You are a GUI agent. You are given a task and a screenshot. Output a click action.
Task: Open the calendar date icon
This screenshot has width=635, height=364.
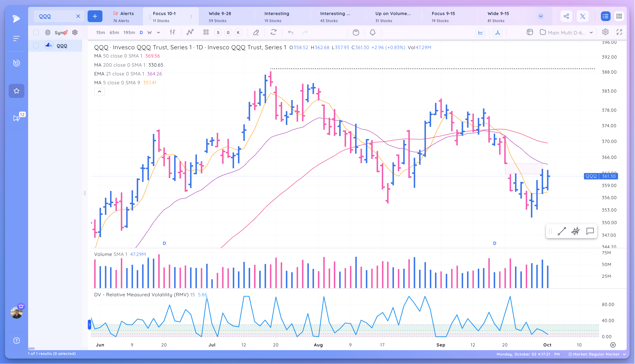coord(356,32)
